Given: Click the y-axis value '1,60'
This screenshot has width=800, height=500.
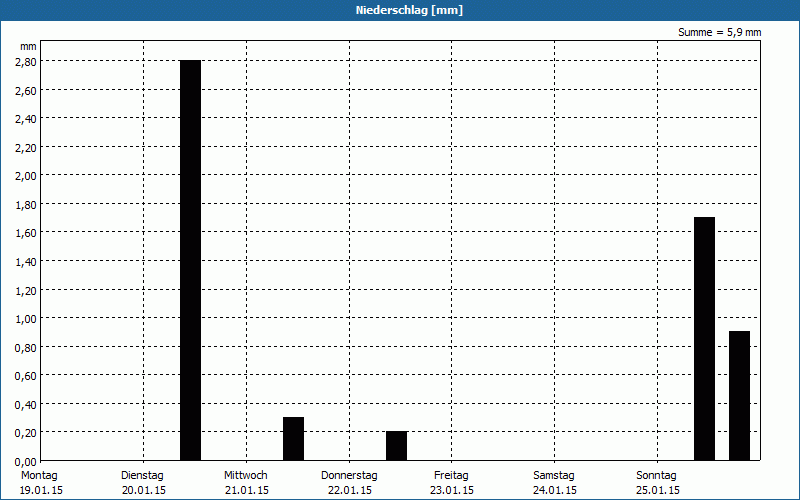Looking at the screenshot, I should [28, 234].
